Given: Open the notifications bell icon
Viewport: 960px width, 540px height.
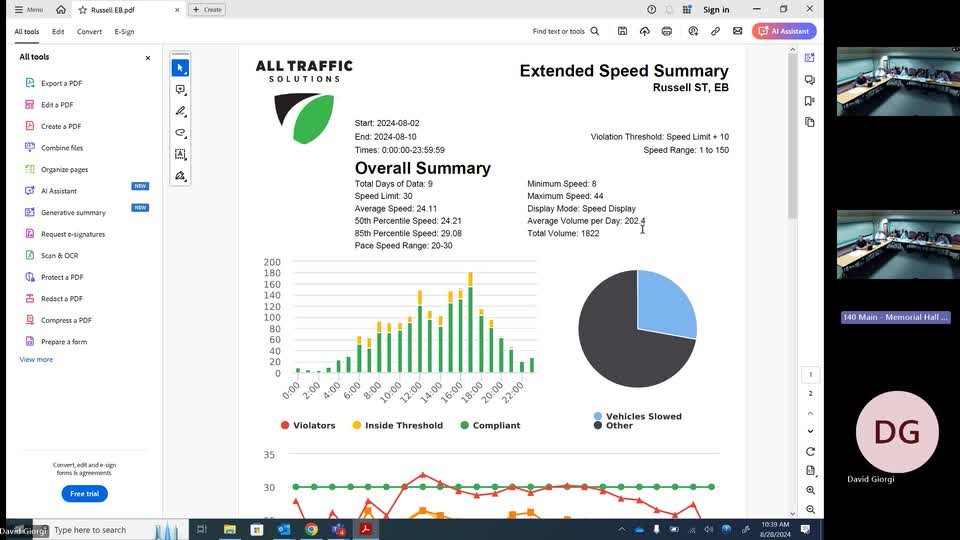Looking at the screenshot, I should tap(669, 10).
